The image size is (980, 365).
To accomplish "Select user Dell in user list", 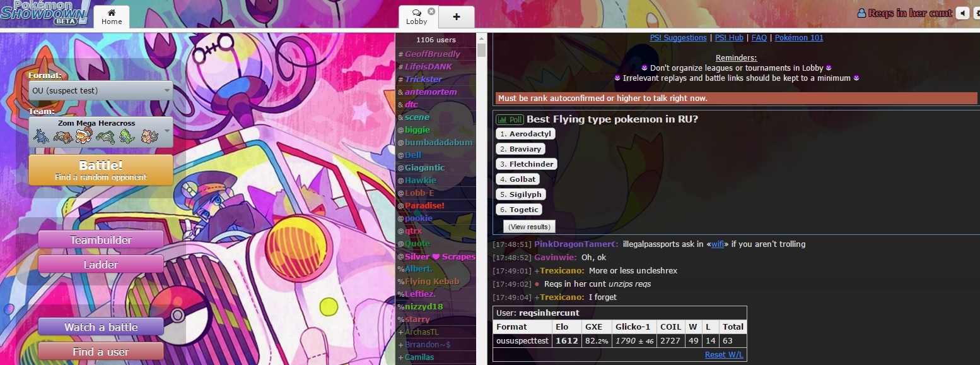I will pos(436,155).
